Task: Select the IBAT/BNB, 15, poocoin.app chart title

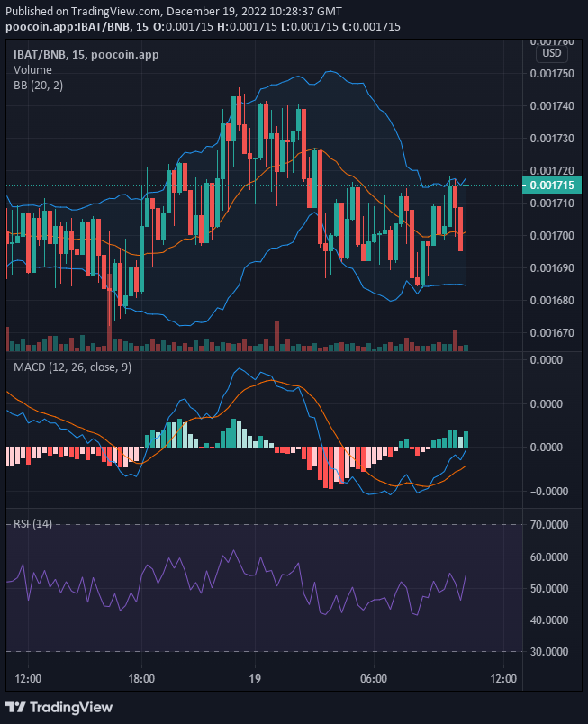Action: [x=86, y=55]
